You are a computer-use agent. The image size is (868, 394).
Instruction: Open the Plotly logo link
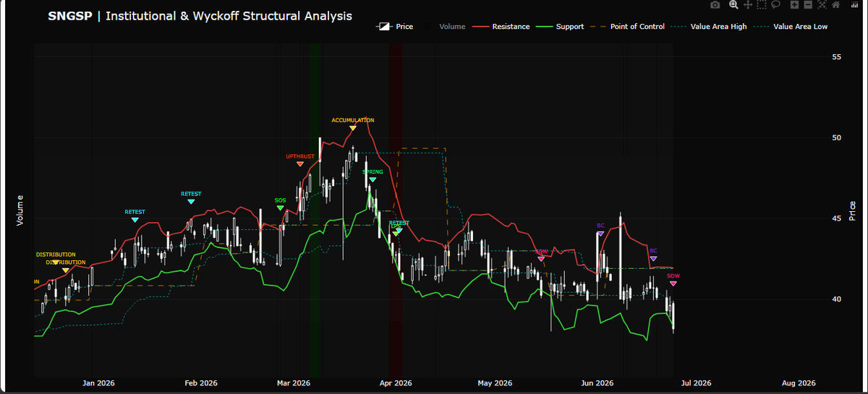click(854, 4)
